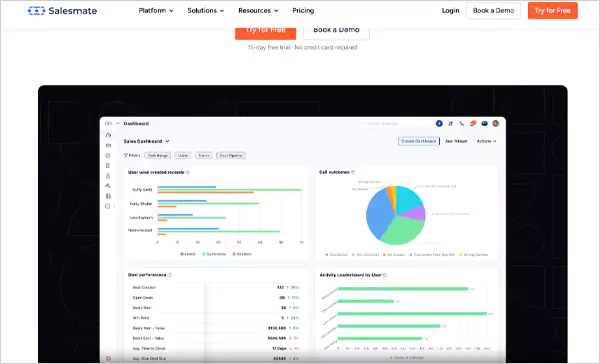Click the 'Deals Won' row in Deal performance
The height and width of the screenshot is (364, 600).
[216, 308]
